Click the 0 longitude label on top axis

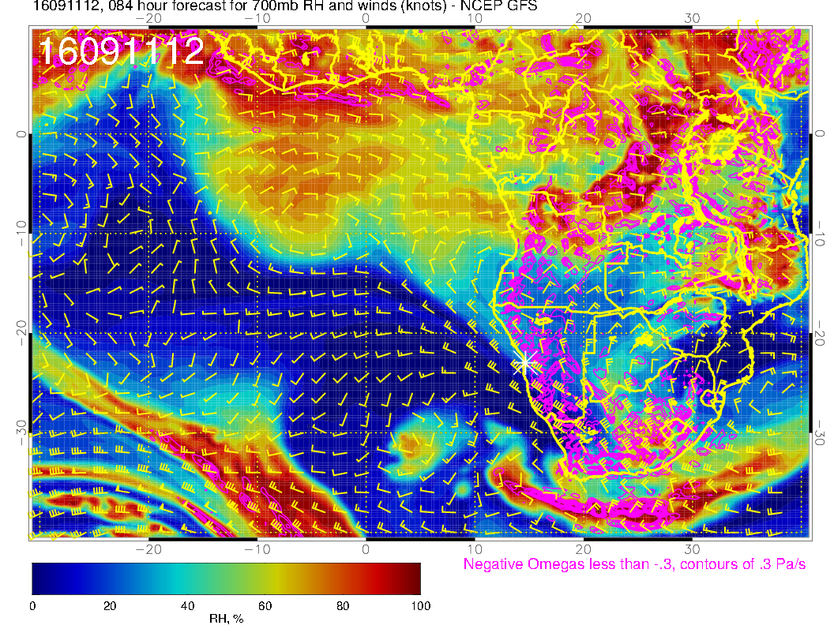point(366,18)
